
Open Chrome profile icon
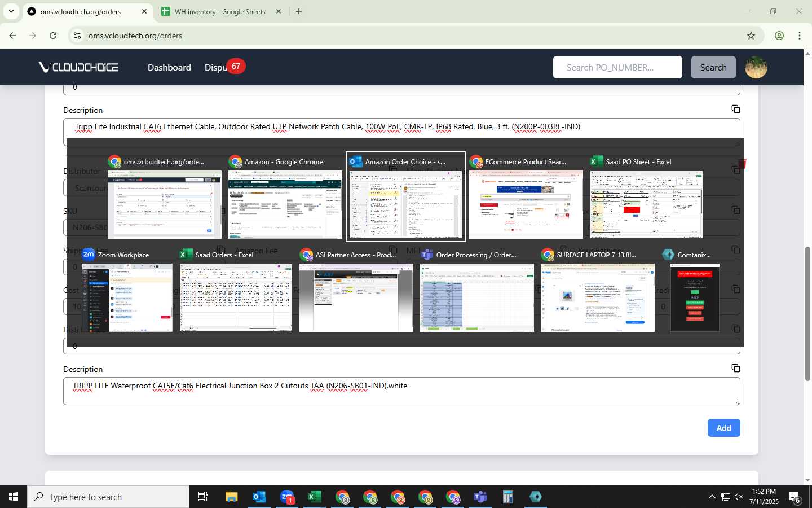pyautogui.click(x=779, y=36)
